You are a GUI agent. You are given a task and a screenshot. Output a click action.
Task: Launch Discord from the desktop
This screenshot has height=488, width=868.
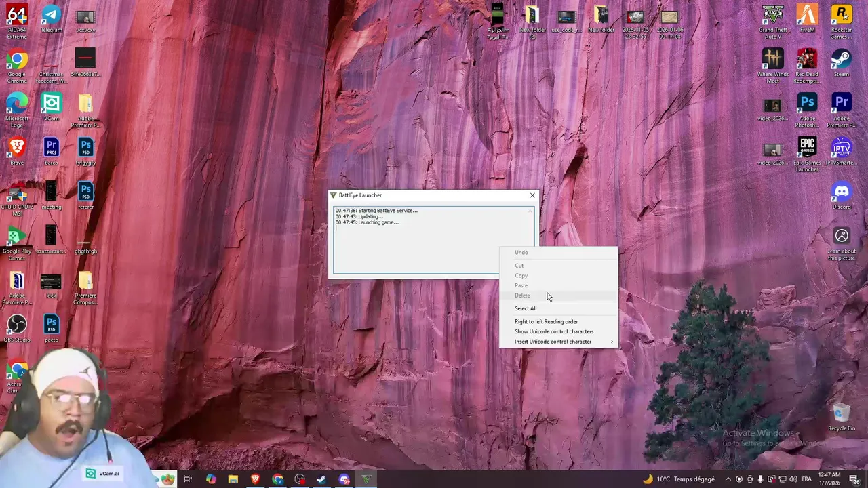pos(842,196)
